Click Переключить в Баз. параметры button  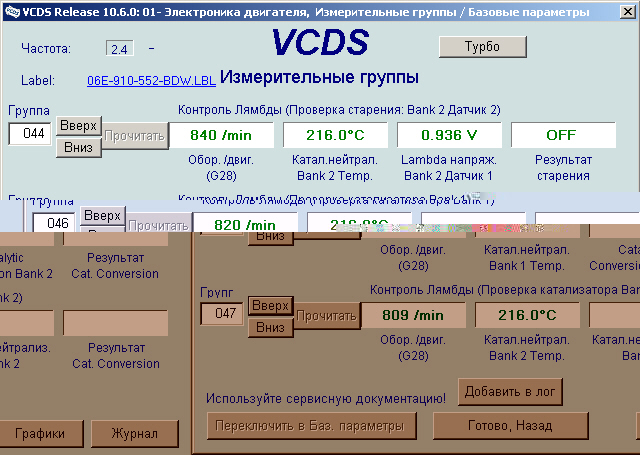[311, 426]
